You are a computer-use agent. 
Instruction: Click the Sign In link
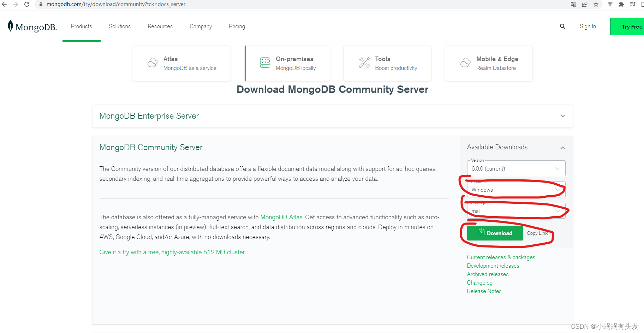tap(588, 26)
